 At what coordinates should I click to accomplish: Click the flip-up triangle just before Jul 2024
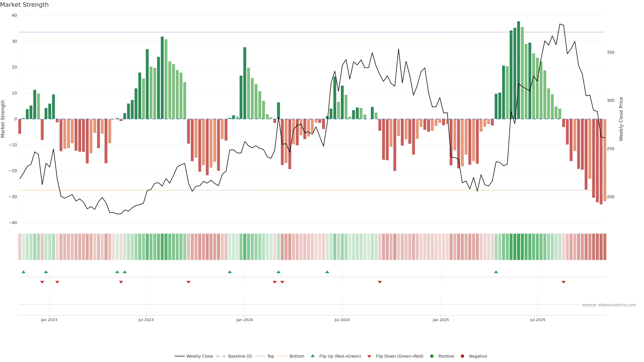(x=327, y=272)
